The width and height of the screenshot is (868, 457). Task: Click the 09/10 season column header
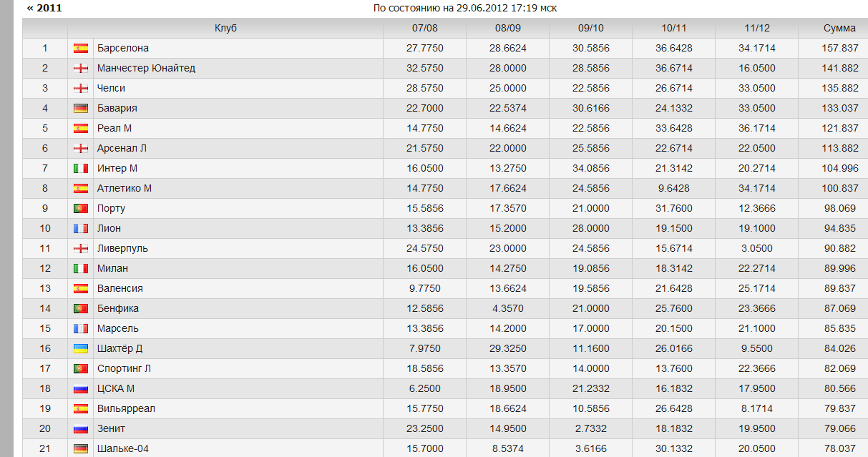[591, 28]
